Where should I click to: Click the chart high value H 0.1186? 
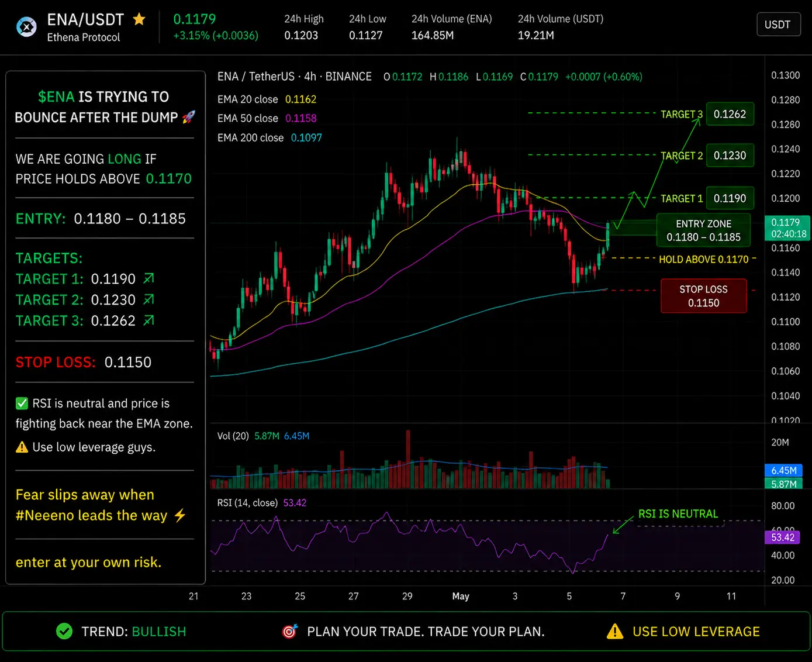(449, 77)
